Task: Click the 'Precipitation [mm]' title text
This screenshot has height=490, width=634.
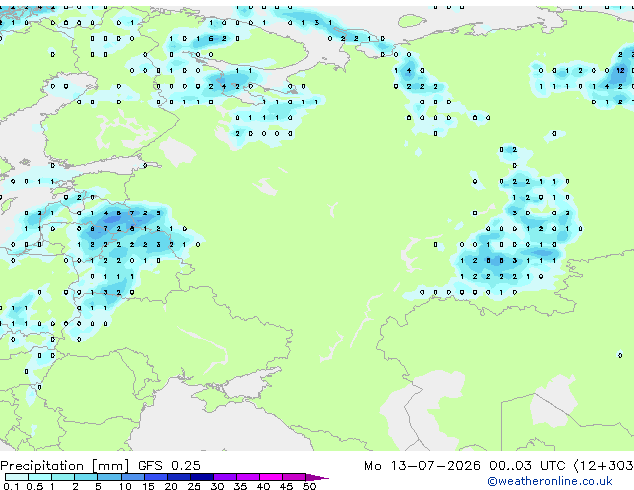Action: pos(65,466)
